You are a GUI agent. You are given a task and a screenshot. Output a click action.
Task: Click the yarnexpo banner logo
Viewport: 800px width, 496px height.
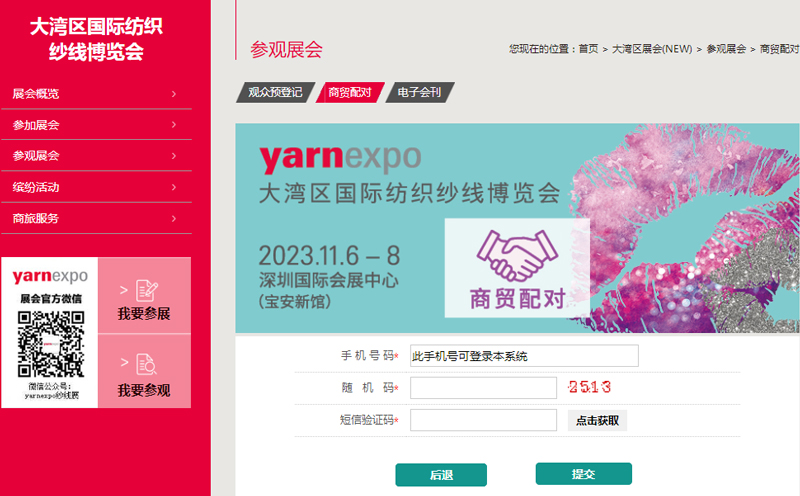tap(340, 158)
